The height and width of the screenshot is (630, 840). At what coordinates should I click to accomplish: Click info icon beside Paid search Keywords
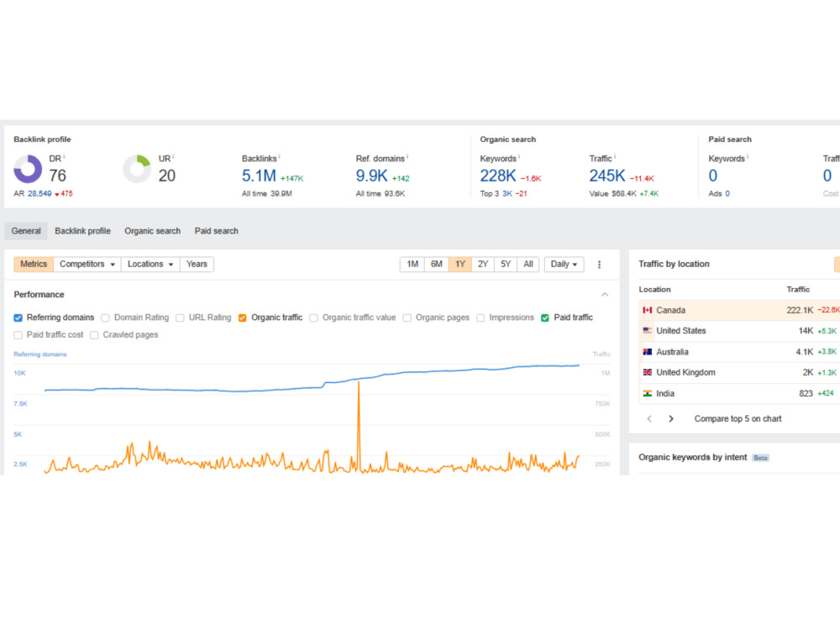748,156
